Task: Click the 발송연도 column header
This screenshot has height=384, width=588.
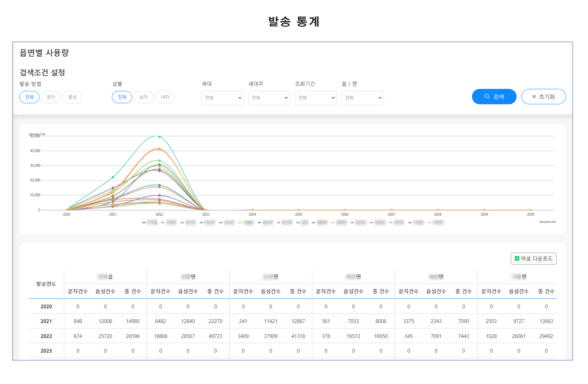Action: [46, 284]
